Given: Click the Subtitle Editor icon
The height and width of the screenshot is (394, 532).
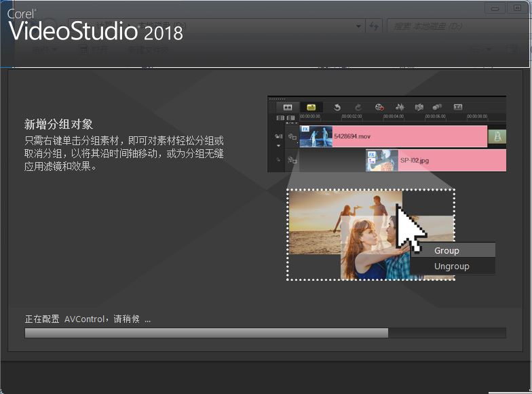Looking at the screenshot, I should (x=457, y=107).
